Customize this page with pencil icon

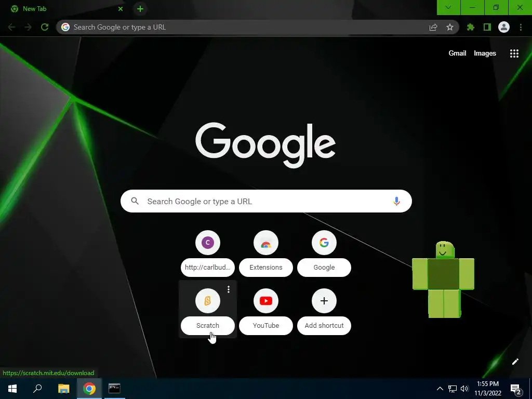coord(515,362)
